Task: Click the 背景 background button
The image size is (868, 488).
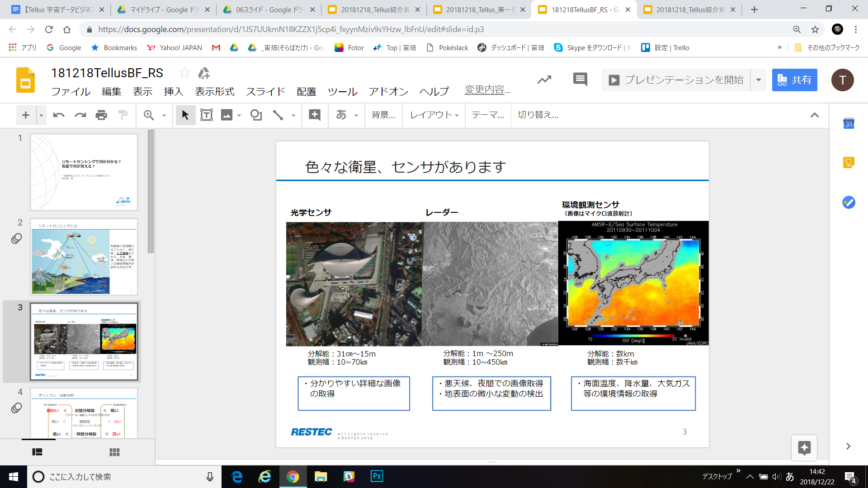Action: [x=383, y=115]
